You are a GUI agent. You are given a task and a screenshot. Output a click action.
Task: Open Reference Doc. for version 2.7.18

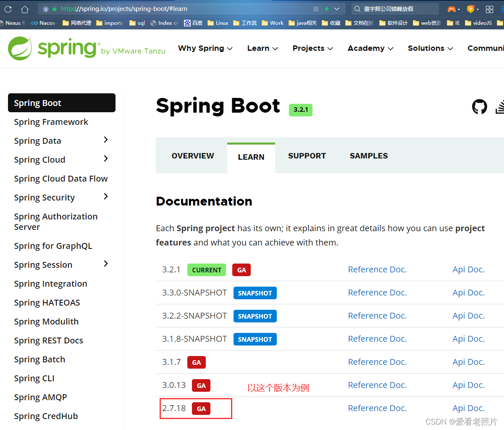click(377, 408)
